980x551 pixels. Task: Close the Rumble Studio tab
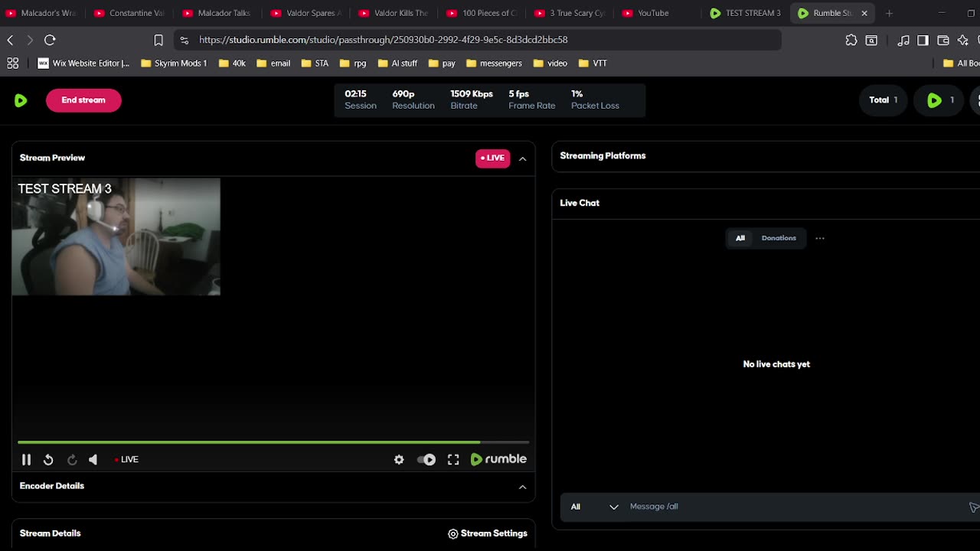click(864, 13)
